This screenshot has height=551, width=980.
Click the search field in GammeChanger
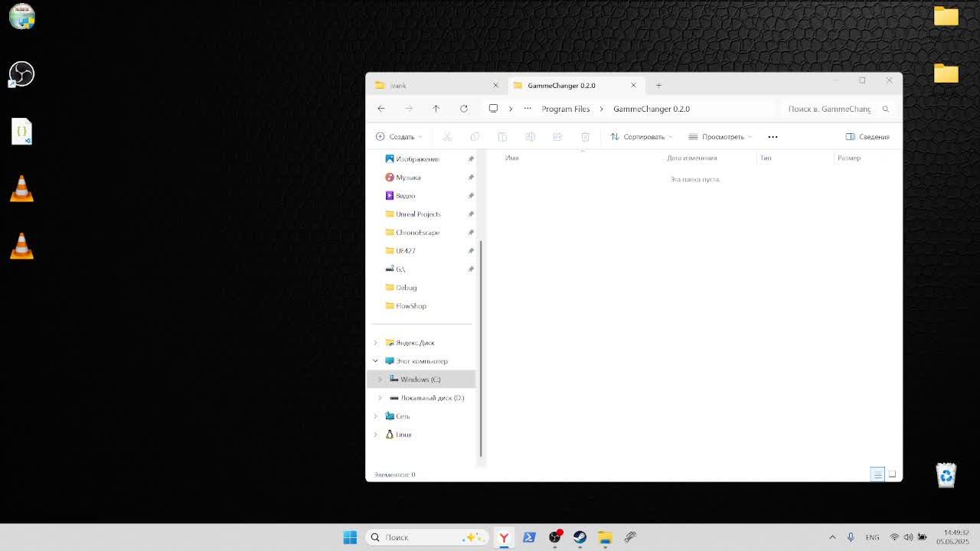coord(830,109)
